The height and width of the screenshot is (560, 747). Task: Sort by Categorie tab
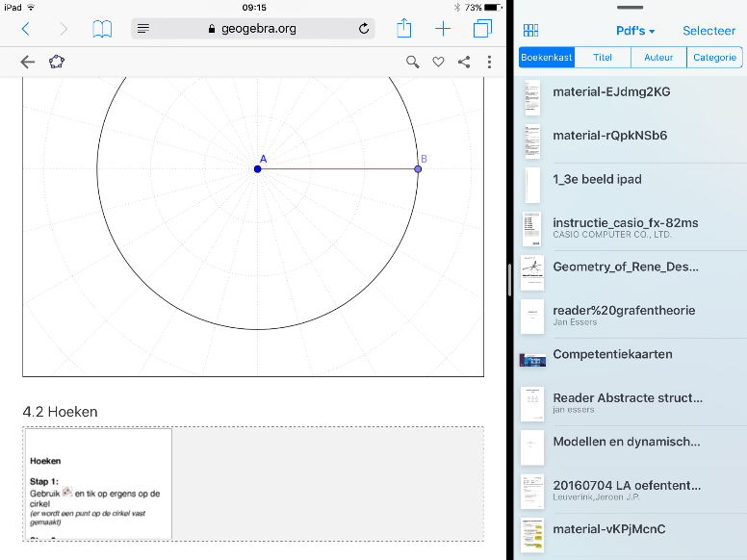714,57
